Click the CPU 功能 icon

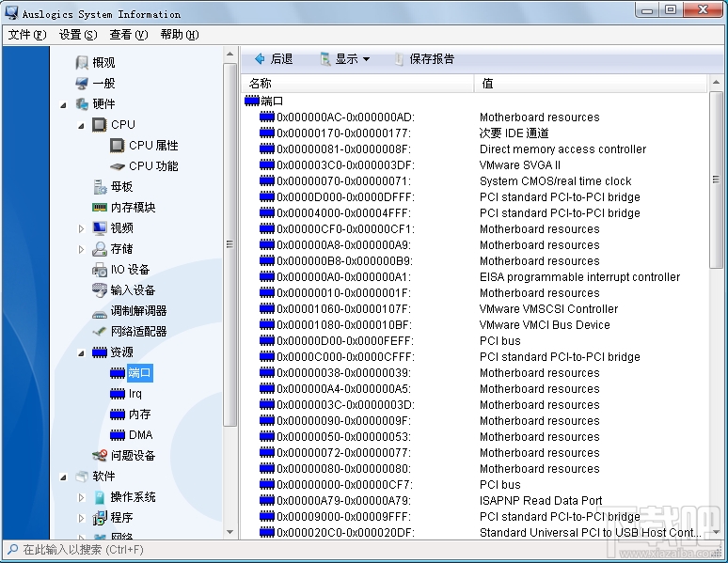118,166
